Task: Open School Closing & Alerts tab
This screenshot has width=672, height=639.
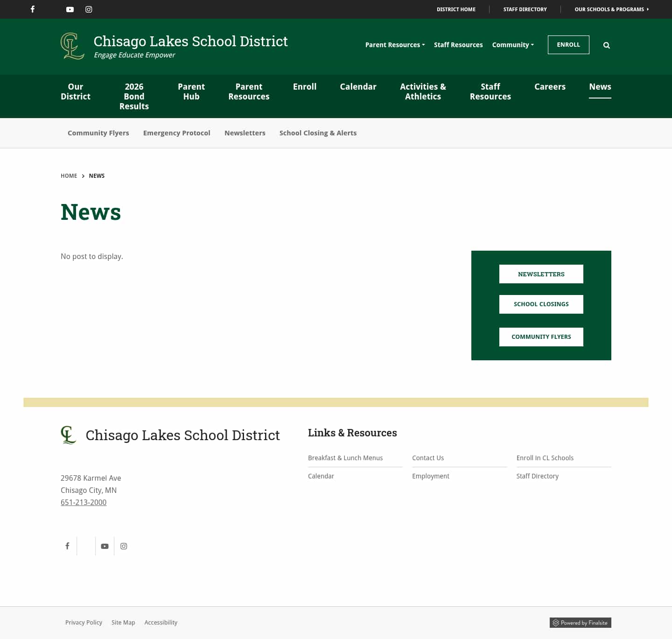Action: click(x=318, y=133)
